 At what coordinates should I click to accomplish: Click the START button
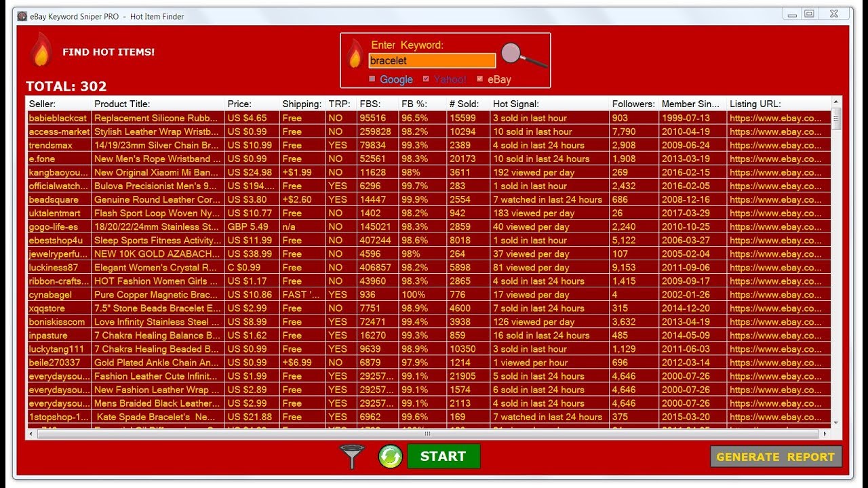coord(443,456)
